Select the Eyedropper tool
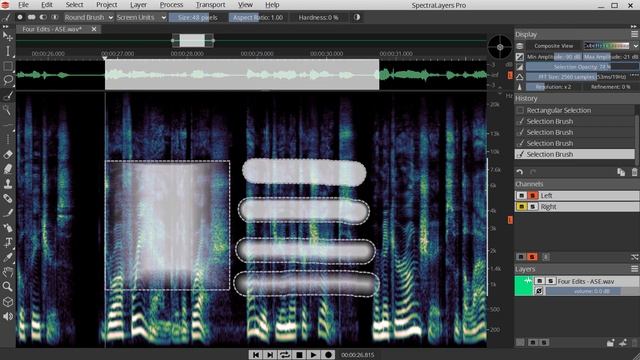 pyautogui.click(x=8, y=257)
